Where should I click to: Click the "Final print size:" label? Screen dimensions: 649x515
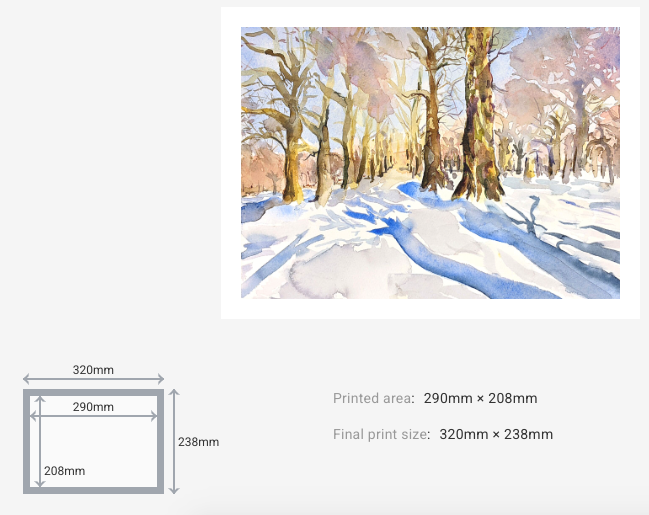coord(381,435)
